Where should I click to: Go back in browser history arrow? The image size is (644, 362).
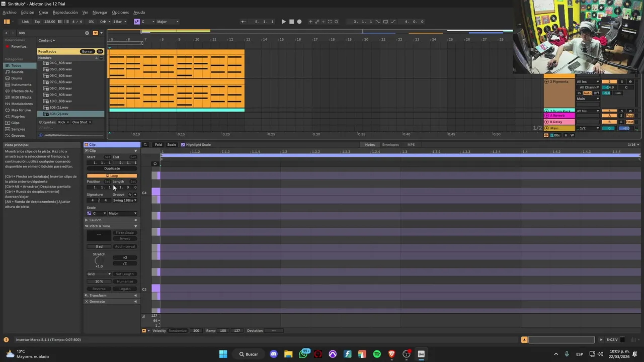(x=7, y=33)
